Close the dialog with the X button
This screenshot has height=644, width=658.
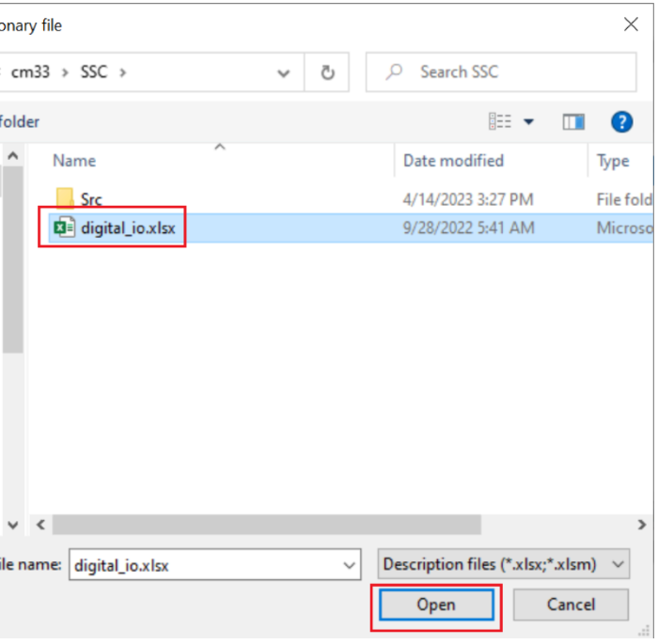click(631, 25)
